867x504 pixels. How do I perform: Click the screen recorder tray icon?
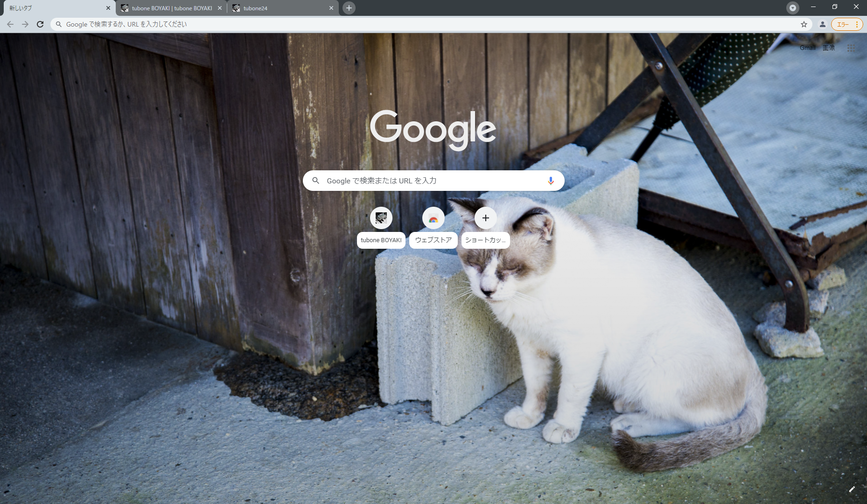click(x=793, y=7)
